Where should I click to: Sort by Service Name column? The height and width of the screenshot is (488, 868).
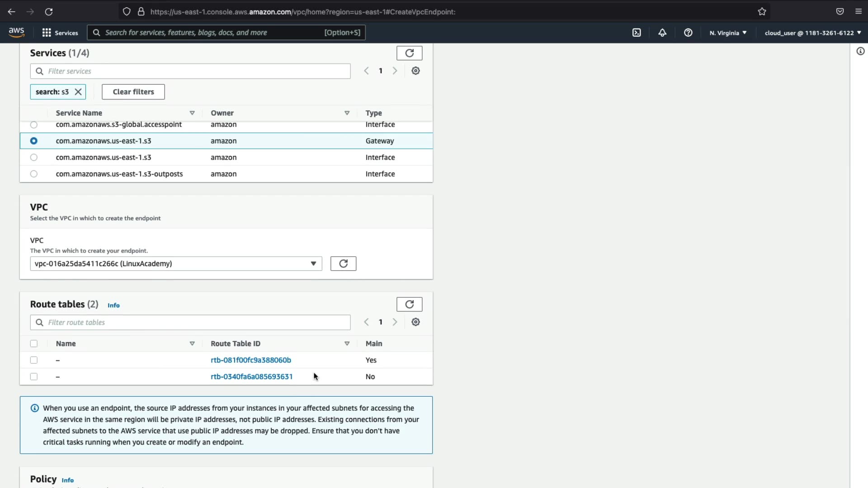79,113
